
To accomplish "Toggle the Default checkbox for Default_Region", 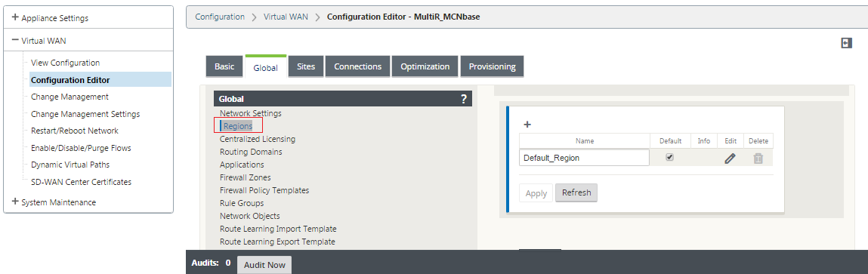I will [x=670, y=157].
